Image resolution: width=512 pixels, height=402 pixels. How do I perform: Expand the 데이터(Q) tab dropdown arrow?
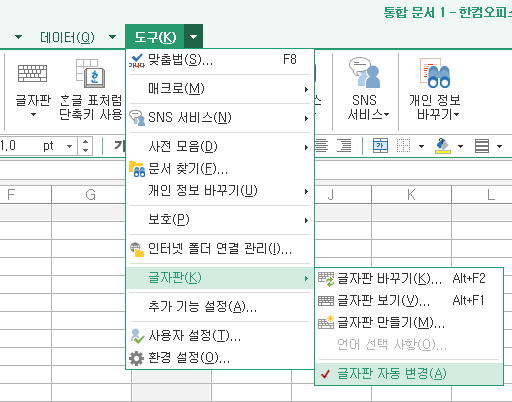pos(112,37)
